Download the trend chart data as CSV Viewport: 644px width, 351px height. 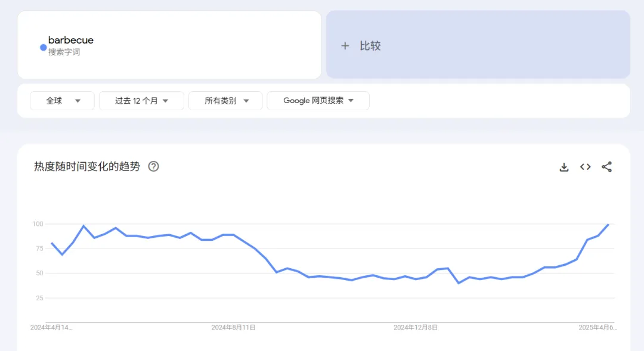point(564,167)
